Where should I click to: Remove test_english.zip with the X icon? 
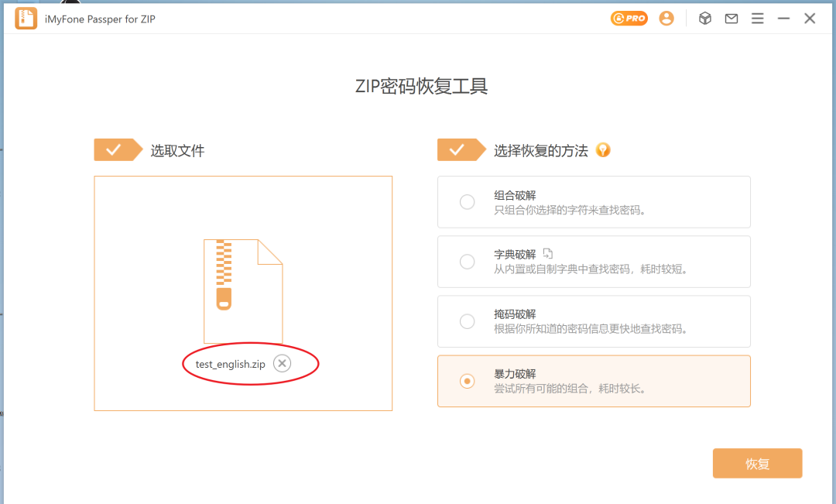[282, 363]
